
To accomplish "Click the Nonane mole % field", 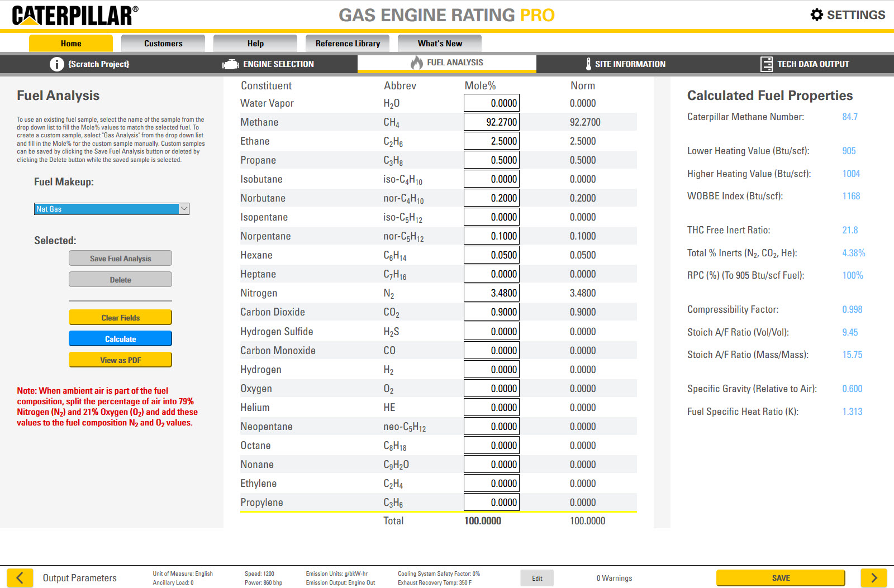I will (492, 465).
